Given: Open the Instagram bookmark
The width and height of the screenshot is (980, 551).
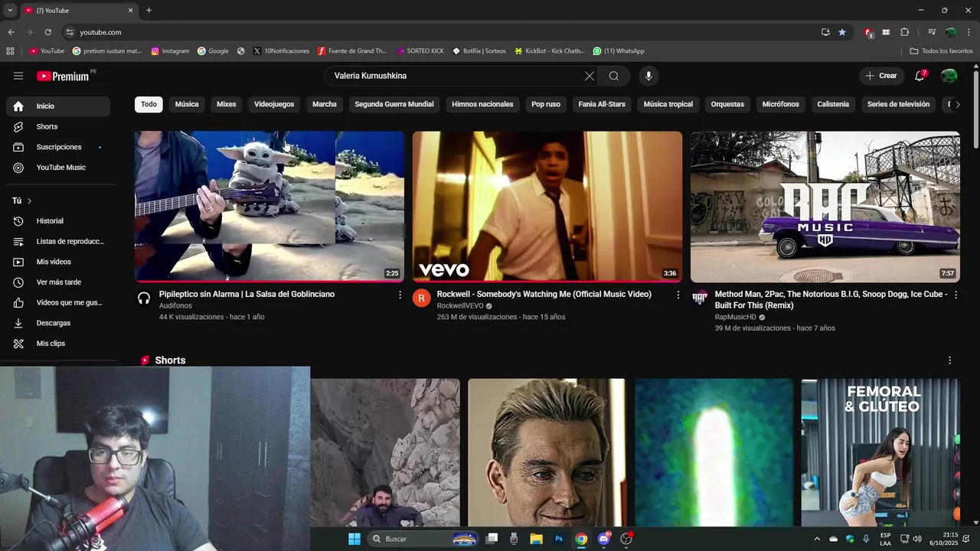Looking at the screenshot, I should click(170, 51).
